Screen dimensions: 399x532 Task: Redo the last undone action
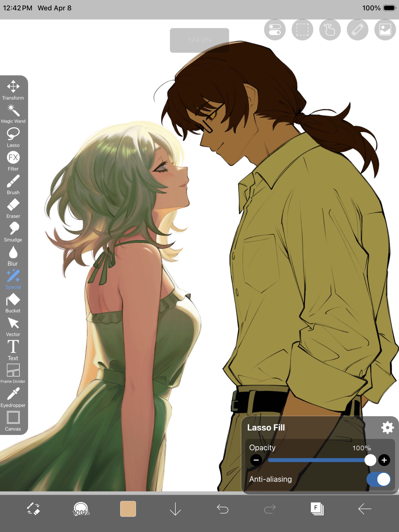point(270,509)
